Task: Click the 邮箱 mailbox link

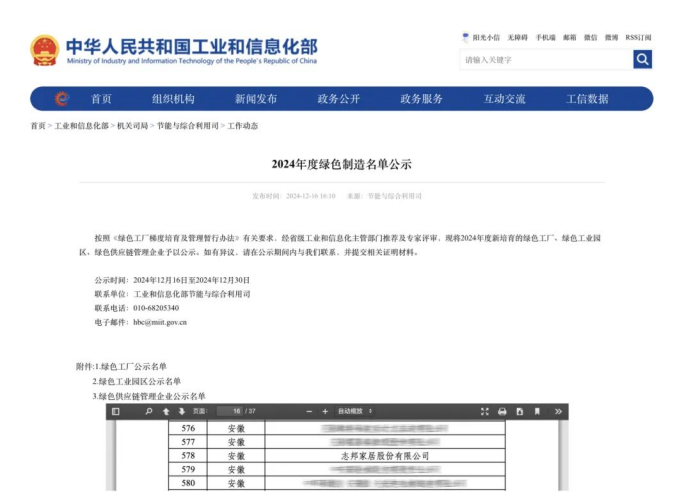Action: (x=570, y=38)
